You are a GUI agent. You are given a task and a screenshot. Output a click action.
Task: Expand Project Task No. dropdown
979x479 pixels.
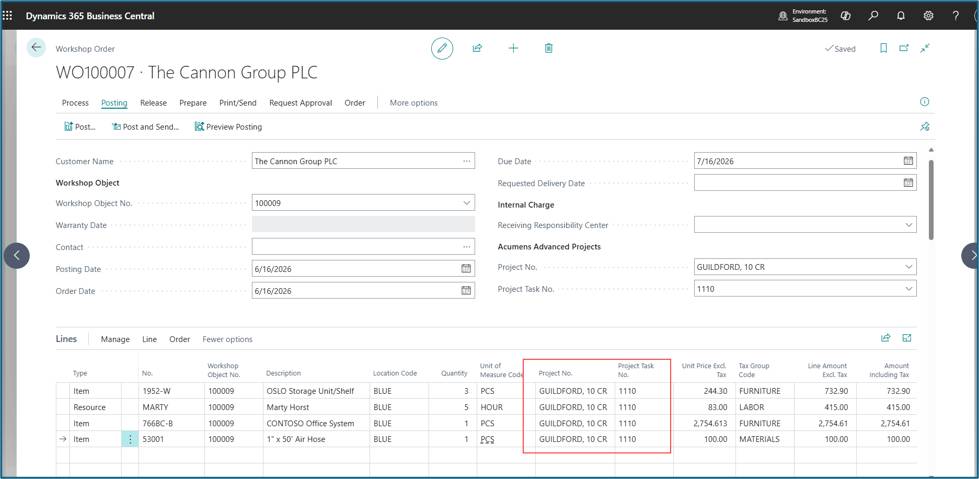pyautogui.click(x=908, y=289)
